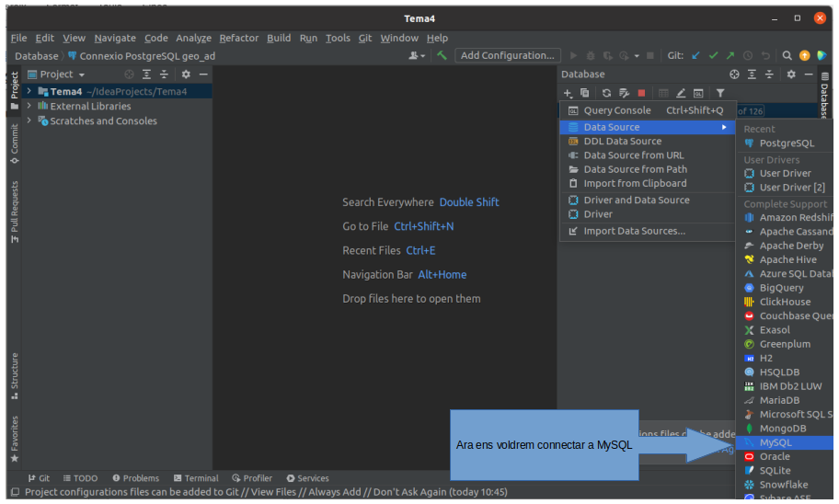Click the Filter funnel icon in Database panel
Screen dimensions: 839x504
pyautogui.click(x=720, y=93)
